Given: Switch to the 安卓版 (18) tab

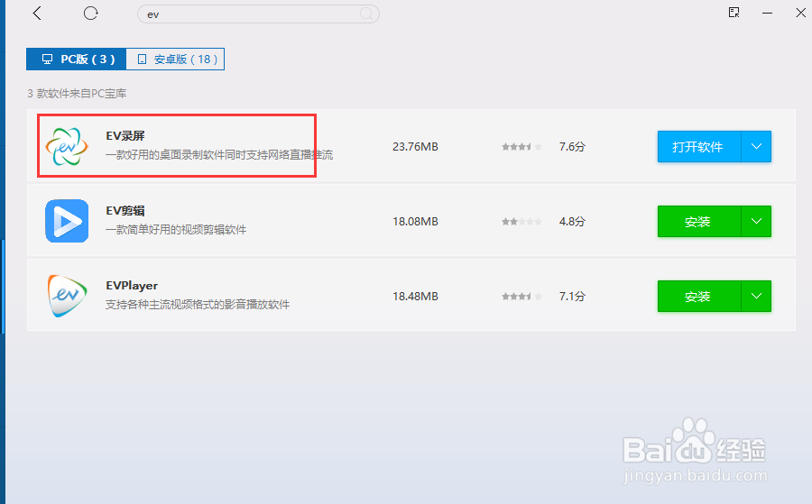Looking at the screenshot, I should point(175,59).
